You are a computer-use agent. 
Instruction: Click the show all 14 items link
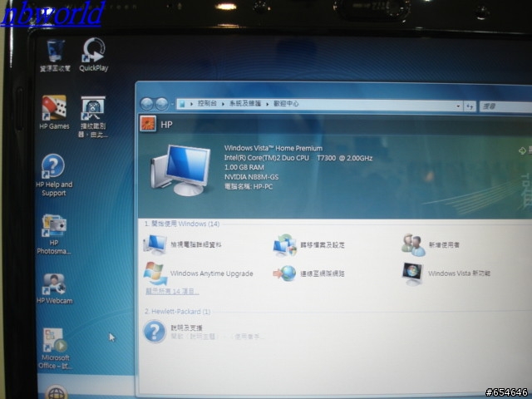172,292
